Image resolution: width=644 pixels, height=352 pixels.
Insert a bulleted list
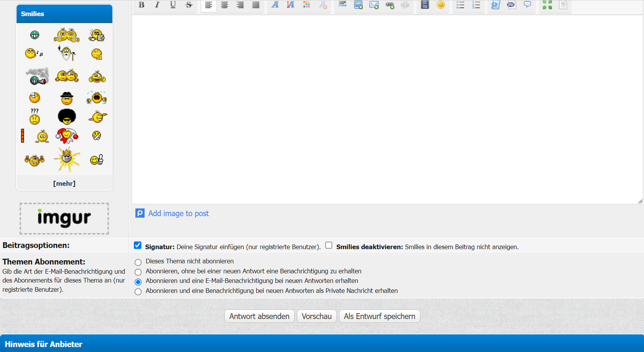pyautogui.click(x=460, y=5)
